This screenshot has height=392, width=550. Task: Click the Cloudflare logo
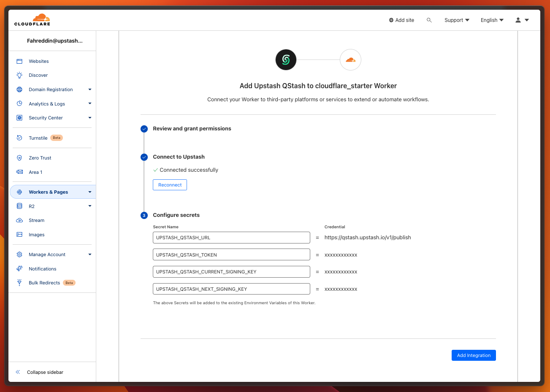coord(32,20)
